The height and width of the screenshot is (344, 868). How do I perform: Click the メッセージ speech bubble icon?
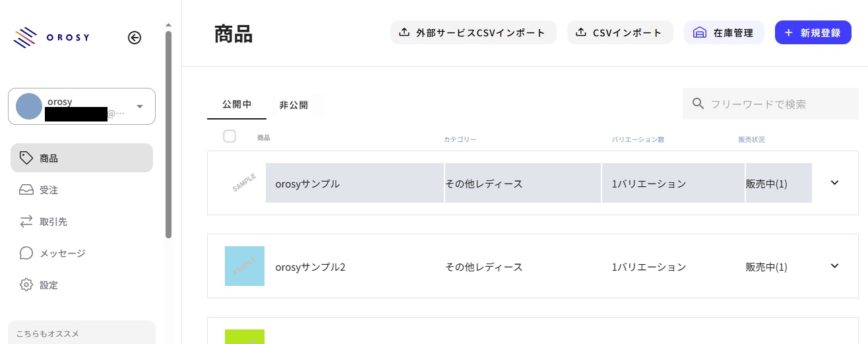26,254
